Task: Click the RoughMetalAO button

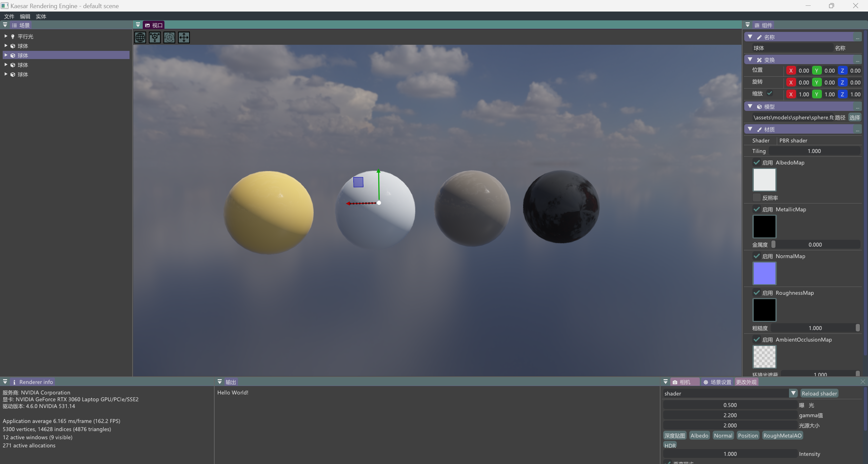Action: pos(783,436)
